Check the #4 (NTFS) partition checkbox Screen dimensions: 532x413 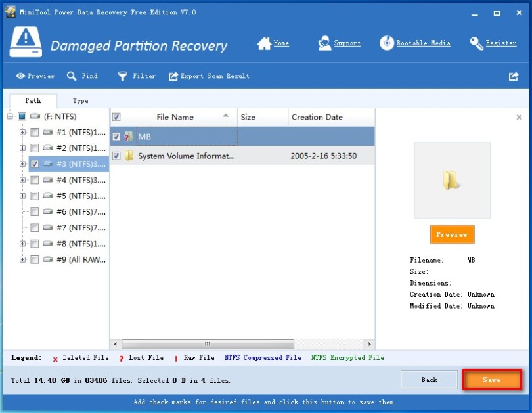34,180
